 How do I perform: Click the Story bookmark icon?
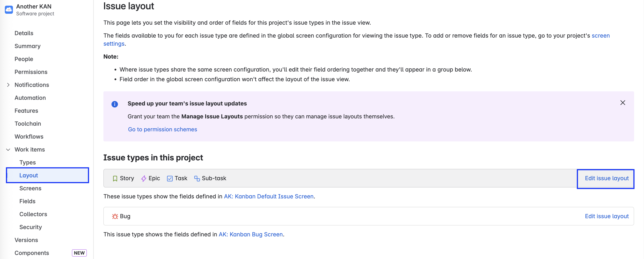click(x=115, y=179)
